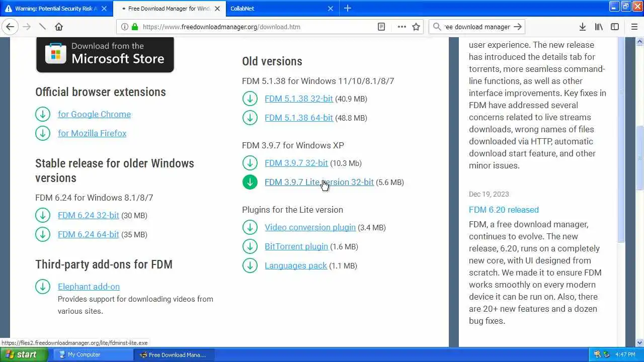Image resolution: width=644 pixels, height=362 pixels.
Task: Click download arrow icon beside Elephant add-on
Action: [43, 287]
